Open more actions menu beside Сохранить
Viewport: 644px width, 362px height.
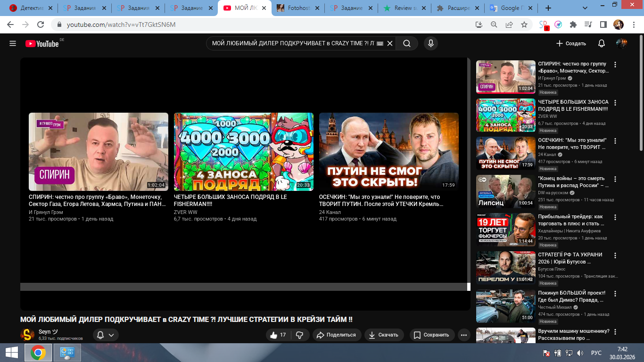click(x=464, y=335)
